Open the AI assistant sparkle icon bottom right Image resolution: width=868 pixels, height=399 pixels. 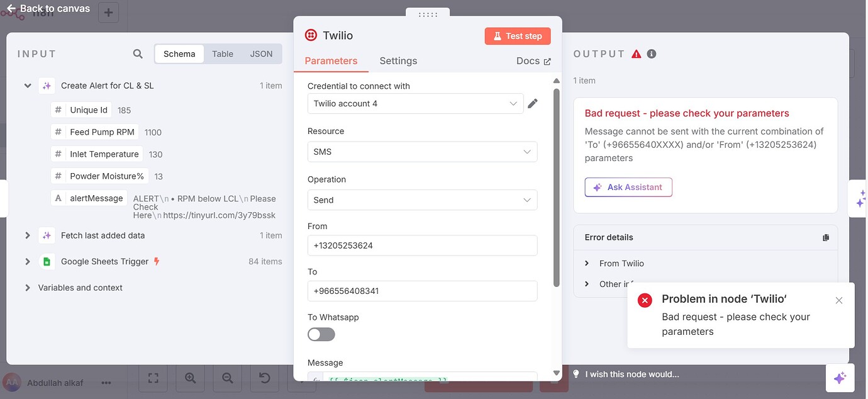tap(840, 378)
